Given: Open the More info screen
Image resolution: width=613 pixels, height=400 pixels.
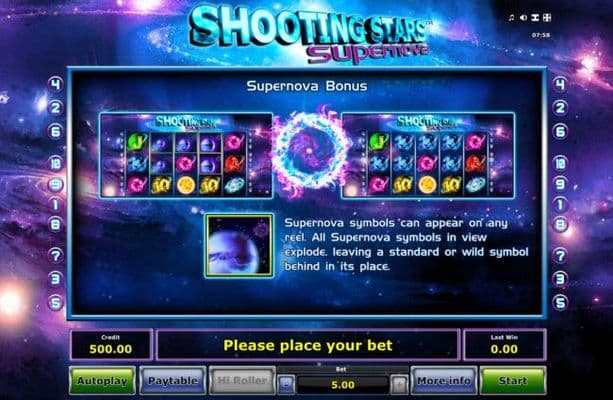Looking at the screenshot, I should 444,380.
